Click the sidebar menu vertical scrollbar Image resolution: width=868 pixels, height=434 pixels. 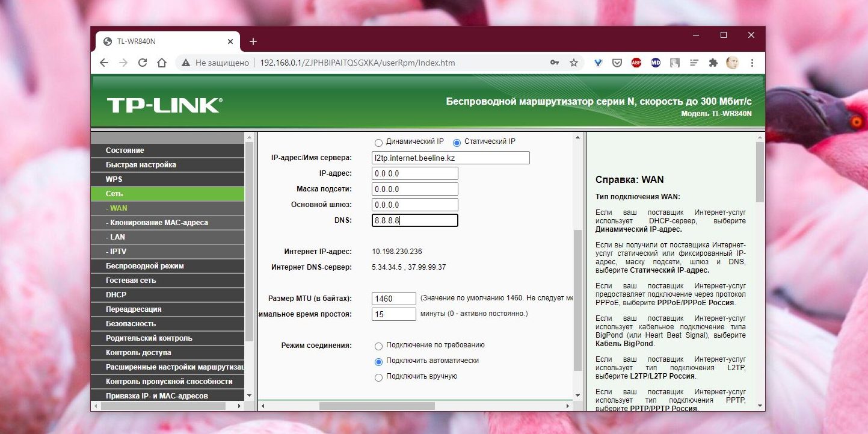[x=250, y=241]
